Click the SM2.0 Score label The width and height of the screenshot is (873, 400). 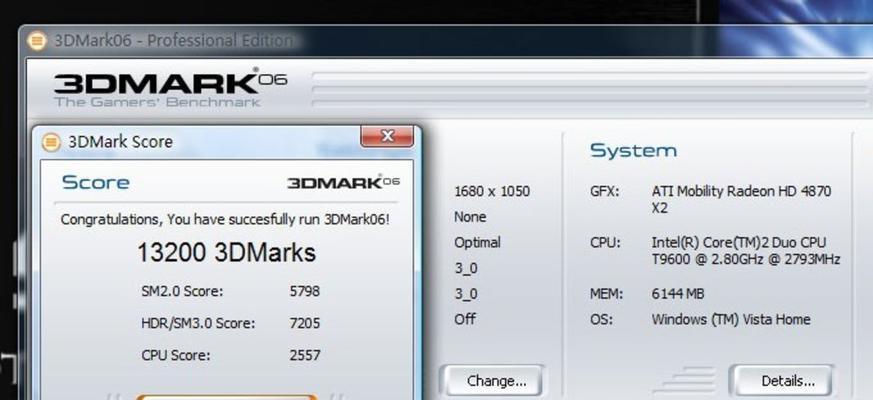pyautogui.click(x=182, y=291)
